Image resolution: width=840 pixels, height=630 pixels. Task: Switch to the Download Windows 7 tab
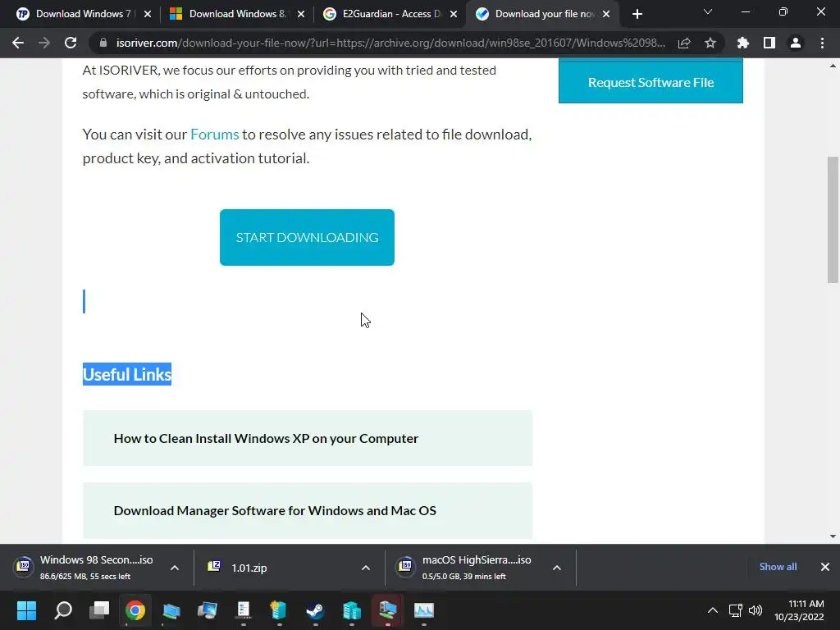point(84,14)
